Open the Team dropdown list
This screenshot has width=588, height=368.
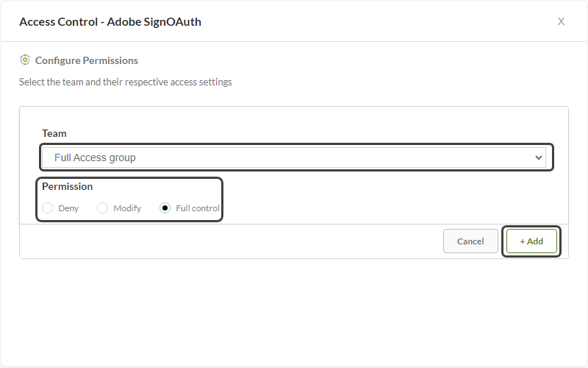click(x=294, y=158)
